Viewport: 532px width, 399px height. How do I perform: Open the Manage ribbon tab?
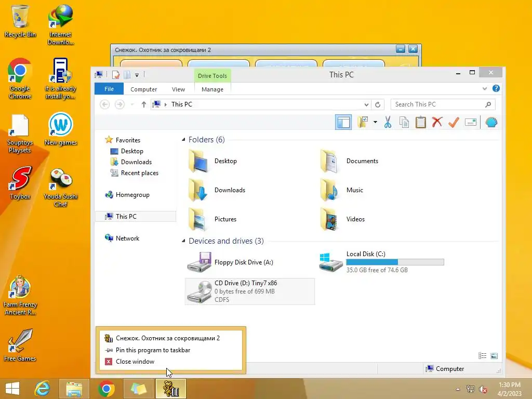212,89
